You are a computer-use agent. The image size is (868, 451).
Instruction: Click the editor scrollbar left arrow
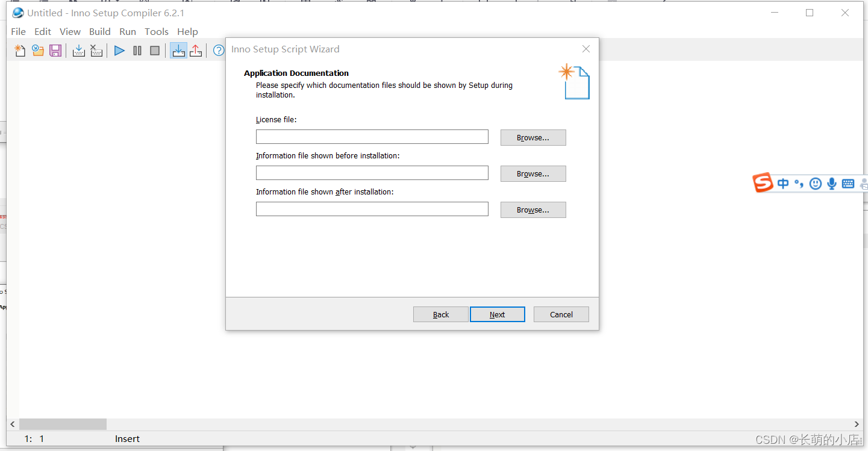pos(13,424)
